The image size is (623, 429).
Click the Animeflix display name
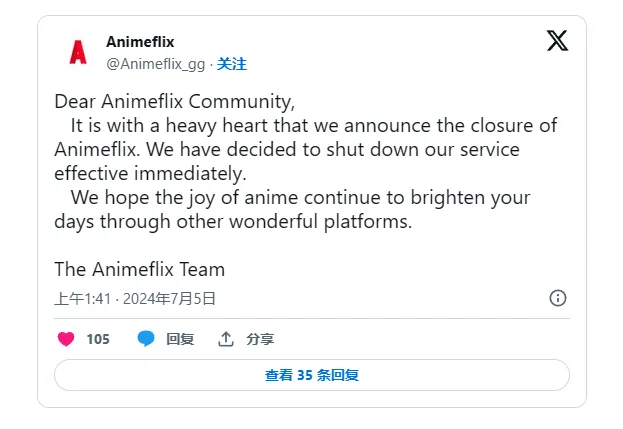click(x=140, y=42)
